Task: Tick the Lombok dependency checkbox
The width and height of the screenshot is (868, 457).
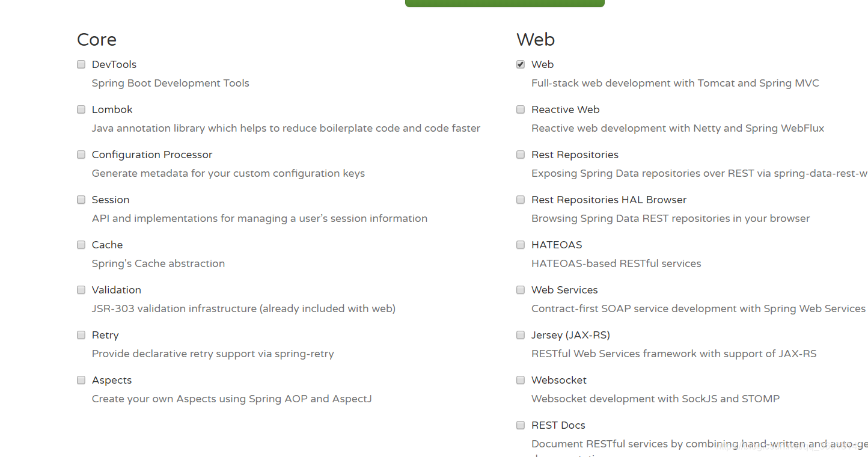Action: point(81,109)
